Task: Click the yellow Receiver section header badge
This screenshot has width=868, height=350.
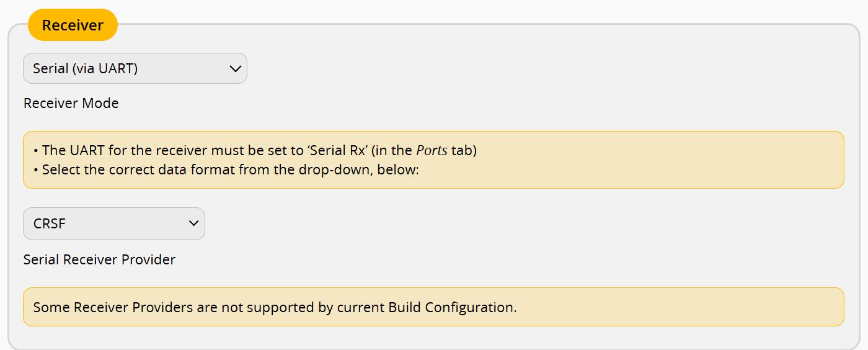Action: (73, 25)
